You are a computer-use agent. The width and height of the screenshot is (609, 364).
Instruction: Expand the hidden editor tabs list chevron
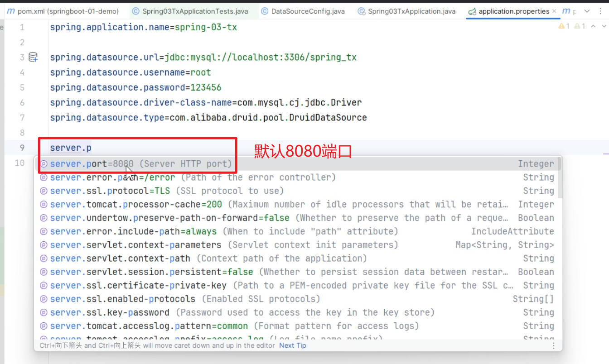(x=587, y=11)
